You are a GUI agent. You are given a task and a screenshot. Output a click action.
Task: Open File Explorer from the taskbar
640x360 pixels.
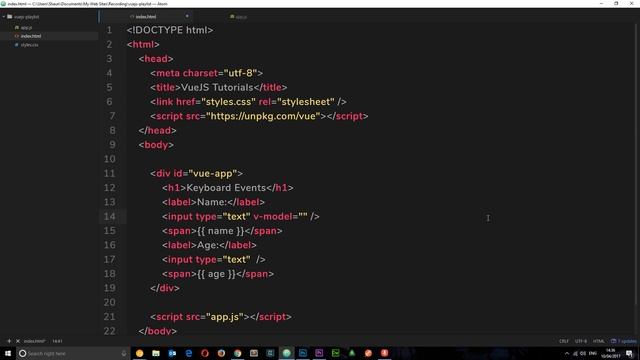(x=156, y=353)
